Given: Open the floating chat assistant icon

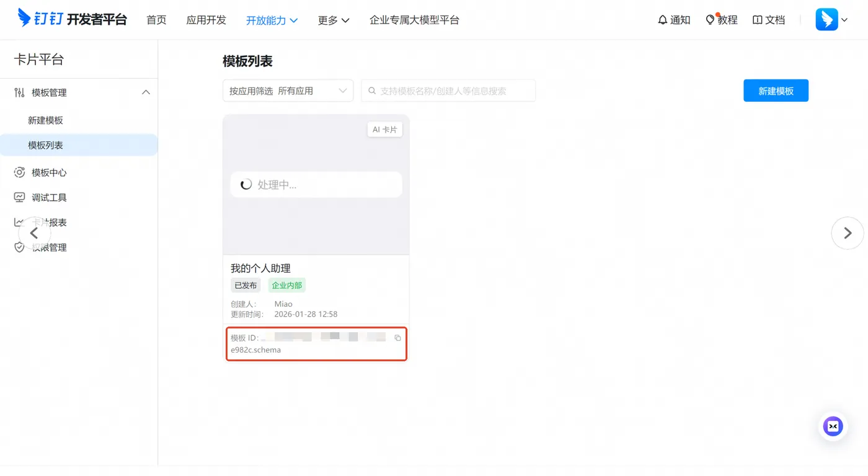Looking at the screenshot, I should point(833,426).
